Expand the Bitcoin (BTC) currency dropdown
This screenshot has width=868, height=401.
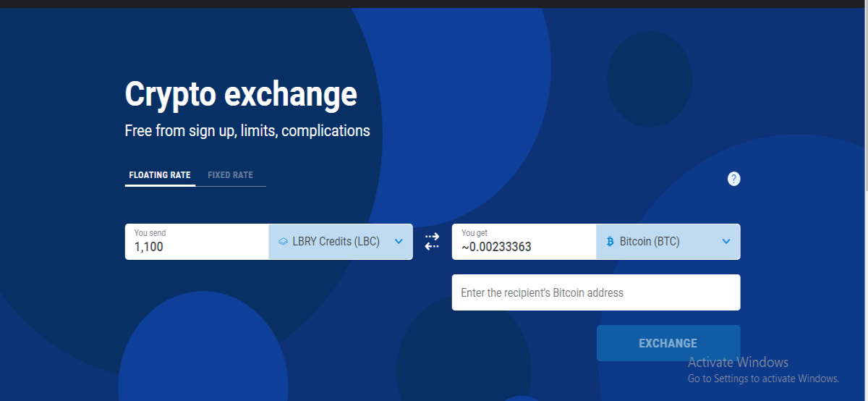point(668,242)
